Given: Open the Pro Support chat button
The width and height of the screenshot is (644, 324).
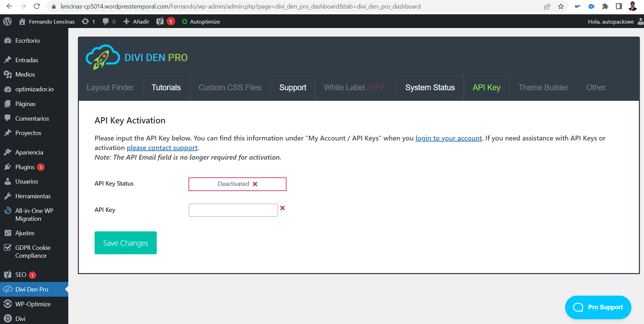Looking at the screenshot, I should pos(598,307).
